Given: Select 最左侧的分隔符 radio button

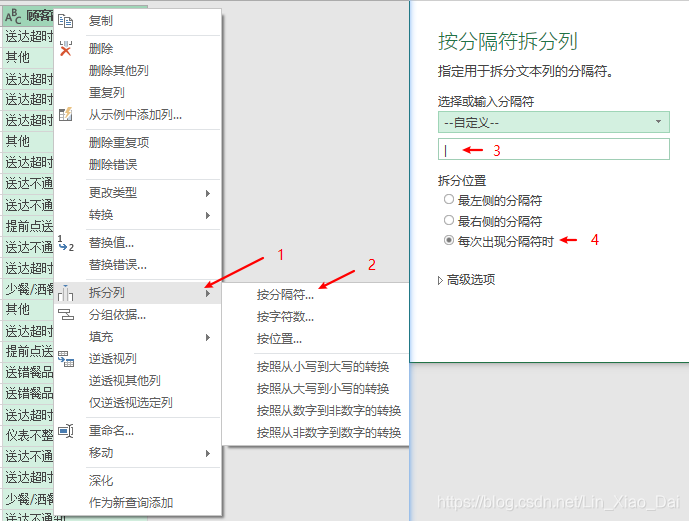Looking at the screenshot, I should pos(449,199).
